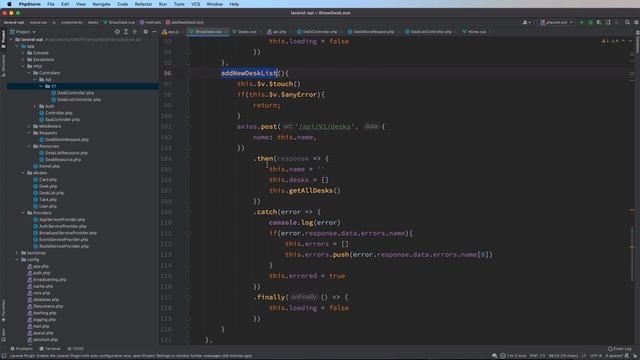Expand the Exceptions folder

pyautogui.click(x=23, y=60)
